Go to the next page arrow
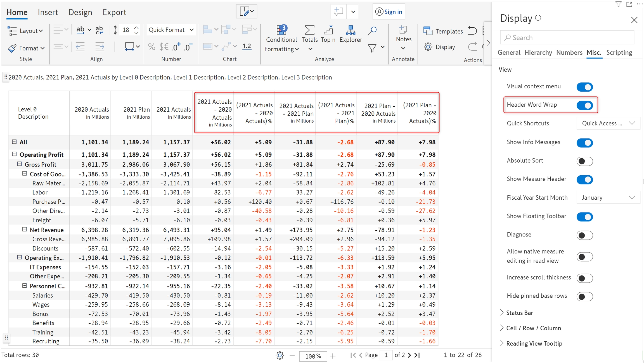Viewport: 644px width, 363px height. [x=409, y=355]
